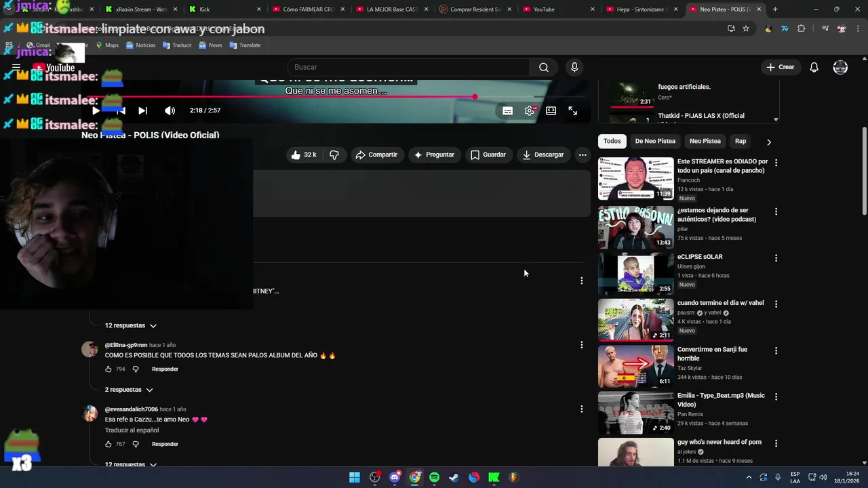Click 'Traducir al español' link
Screen dimensions: 868x488
click(132, 430)
